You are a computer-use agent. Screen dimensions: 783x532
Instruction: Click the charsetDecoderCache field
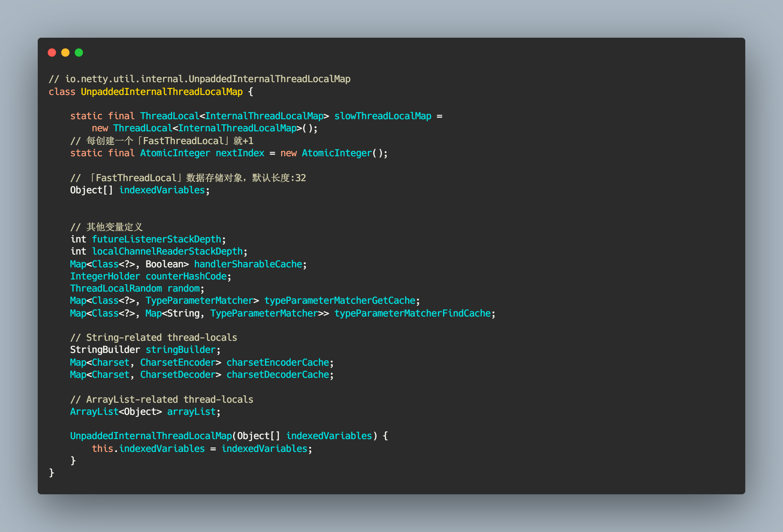tap(278, 375)
